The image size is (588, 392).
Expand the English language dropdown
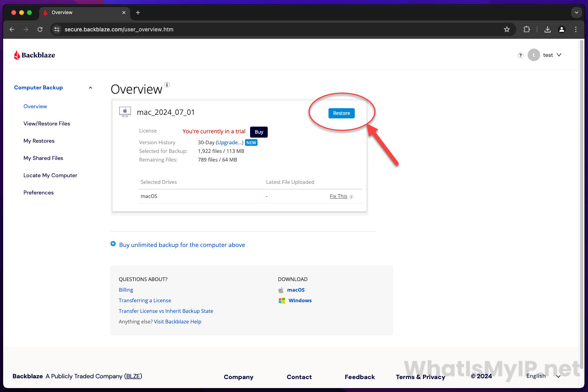(543, 376)
